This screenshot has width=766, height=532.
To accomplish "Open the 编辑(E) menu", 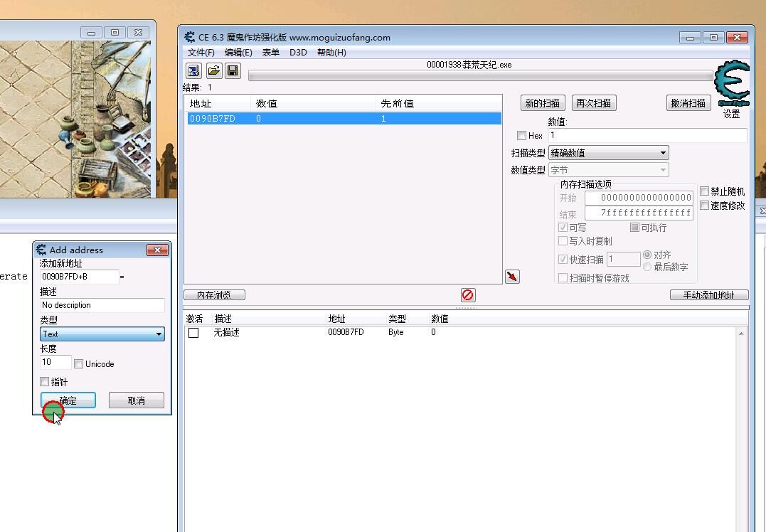I will (x=238, y=52).
